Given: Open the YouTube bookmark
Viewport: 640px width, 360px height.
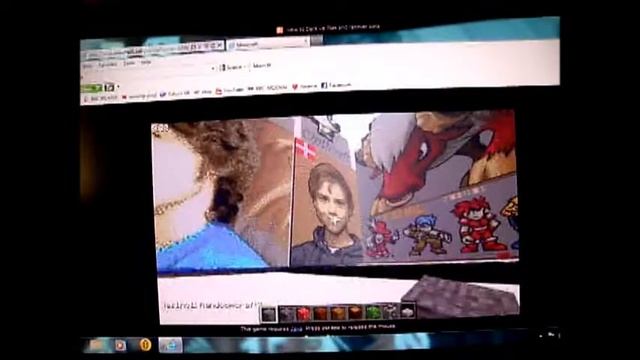Looking at the screenshot, I should (230, 90).
